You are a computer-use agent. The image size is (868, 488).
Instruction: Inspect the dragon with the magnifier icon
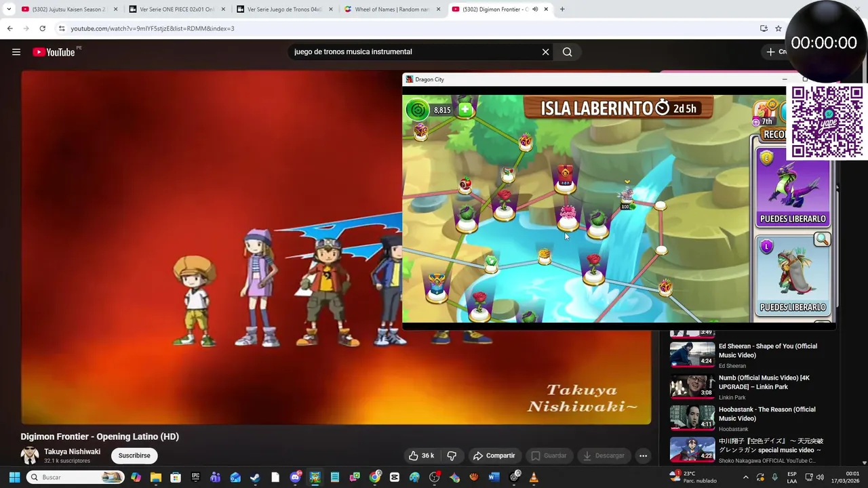pyautogui.click(x=822, y=239)
